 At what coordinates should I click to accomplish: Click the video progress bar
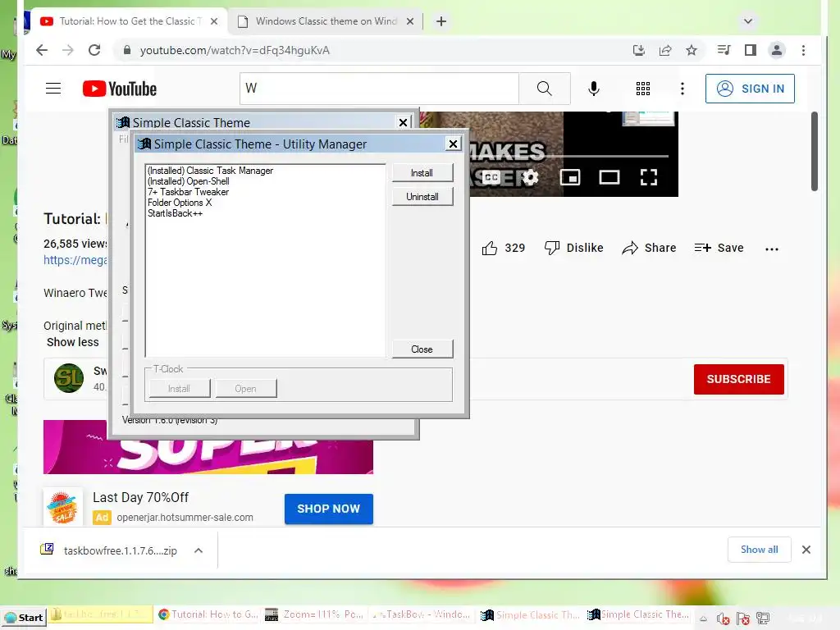click(568, 156)
